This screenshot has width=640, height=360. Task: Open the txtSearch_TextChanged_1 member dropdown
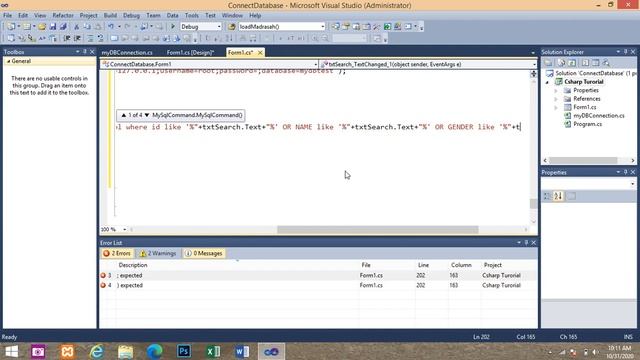pos(534,64)
